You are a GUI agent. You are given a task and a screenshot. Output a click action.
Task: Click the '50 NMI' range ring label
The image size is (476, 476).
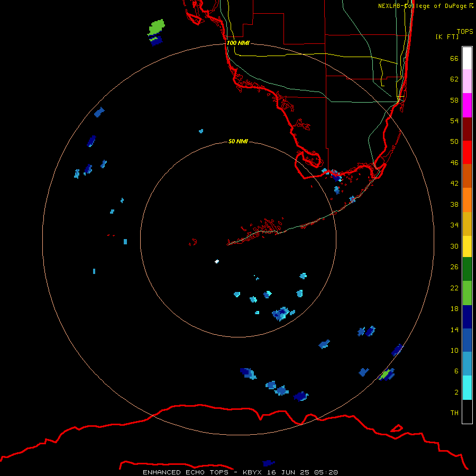238,141
